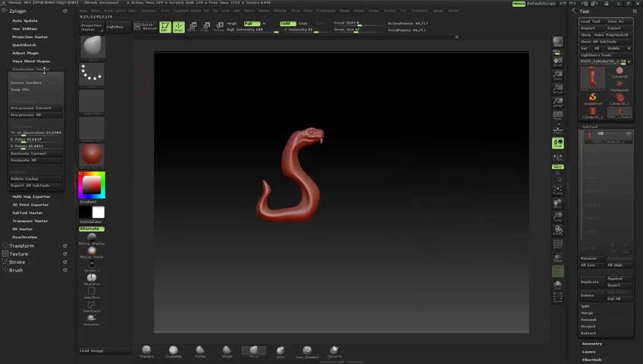Adjust the Rgb Intensity slider
The width and height of the screenshot is (643, 364).
(x=252, y=30)
